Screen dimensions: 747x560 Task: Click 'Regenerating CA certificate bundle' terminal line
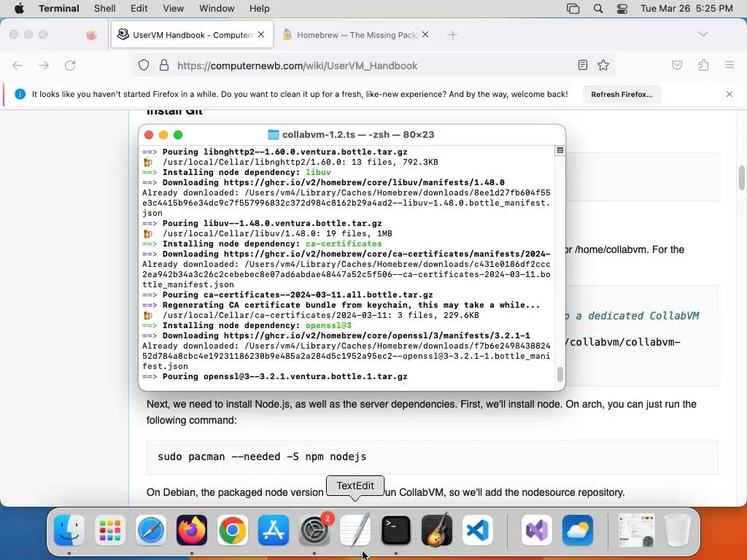[x=341, y=306]
